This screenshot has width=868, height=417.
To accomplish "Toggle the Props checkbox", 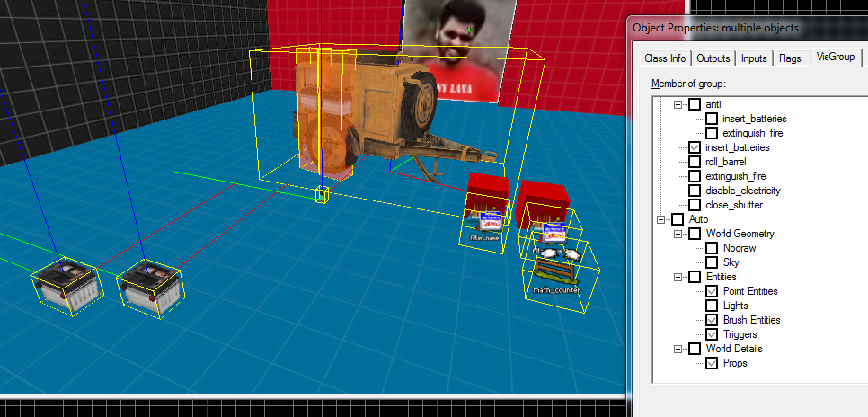I will tap(712, 363).
